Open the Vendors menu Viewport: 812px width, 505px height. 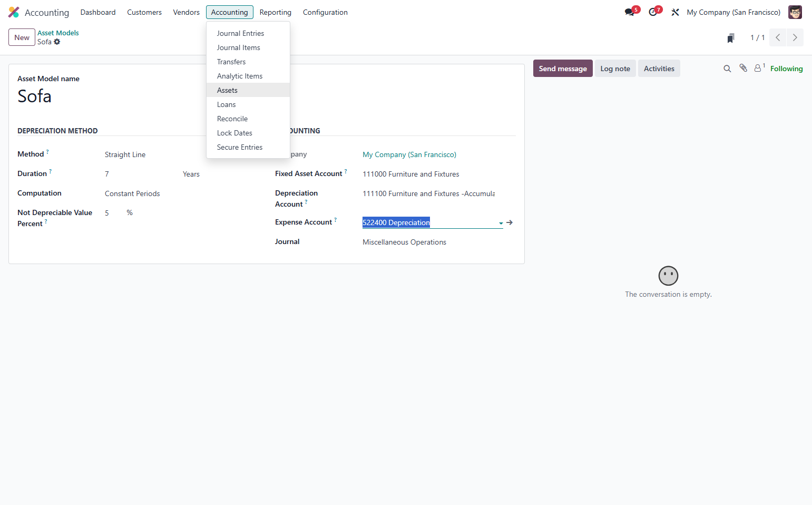coord(186,12)
